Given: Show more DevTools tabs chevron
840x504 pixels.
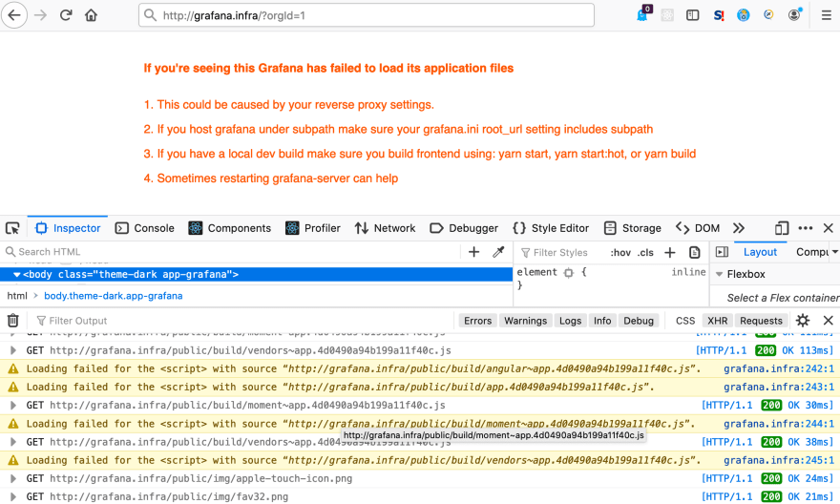Looking at the screenshot, I should click(x=739, y=228).
